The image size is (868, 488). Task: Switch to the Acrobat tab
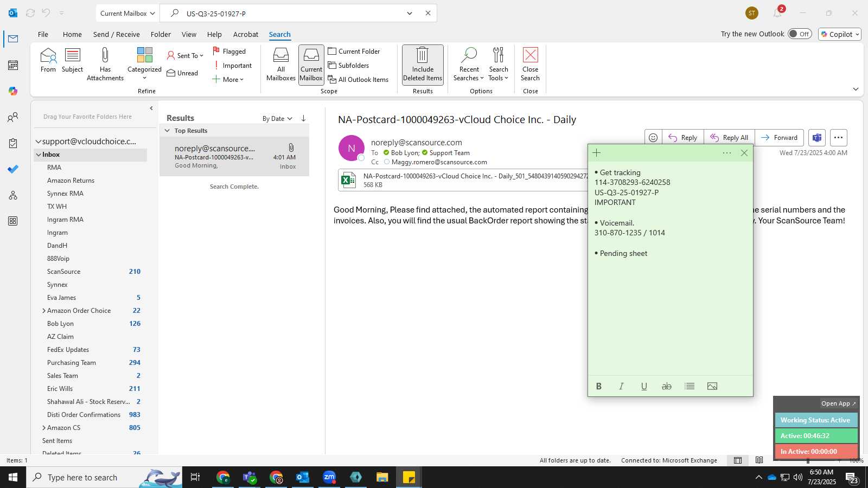(x=246, y=34)
